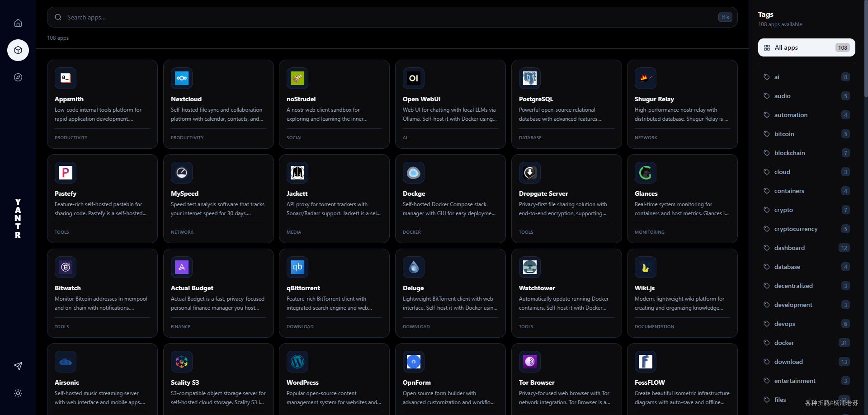The image size is (868, 415).
Task: Filter by the crypto tag
Action: tap(807, 210)
